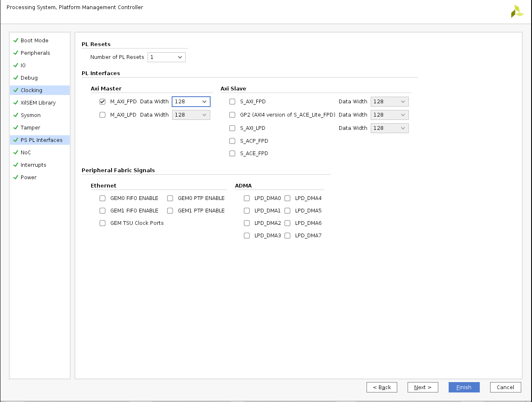Click green checkmark beside NoC
The image size is (532, 402).
point(16,152)
